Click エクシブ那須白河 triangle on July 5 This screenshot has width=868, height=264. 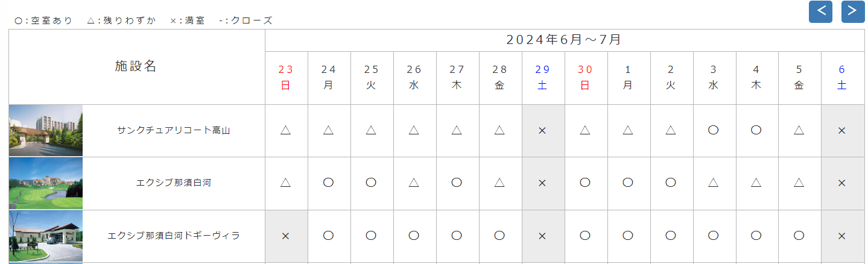pyautogui.click(x=799, y=183)
